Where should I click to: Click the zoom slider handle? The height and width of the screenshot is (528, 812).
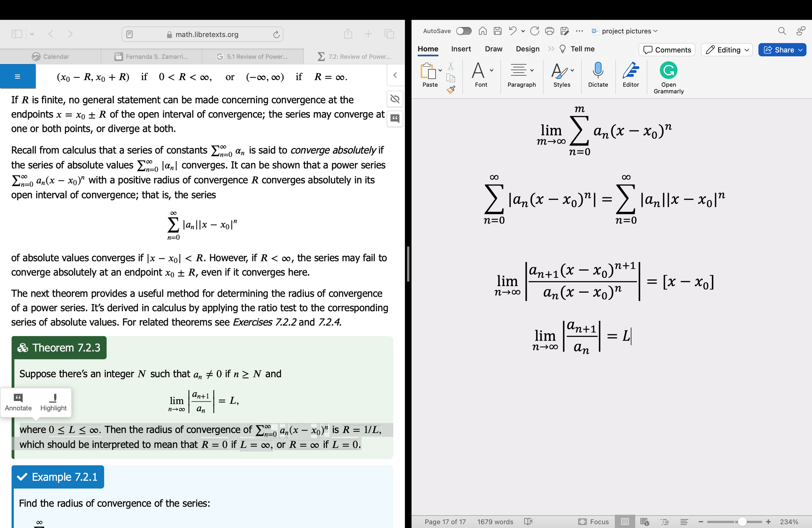[742, 521]
